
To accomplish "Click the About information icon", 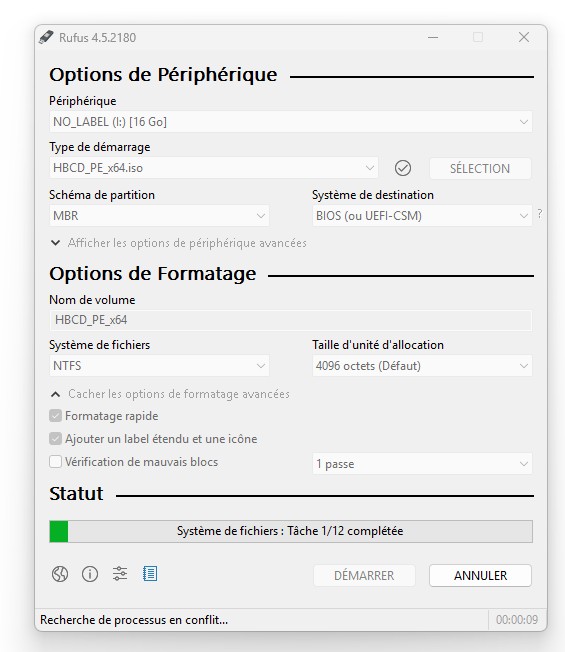I will pyautogui.click(x=90, y=574).
